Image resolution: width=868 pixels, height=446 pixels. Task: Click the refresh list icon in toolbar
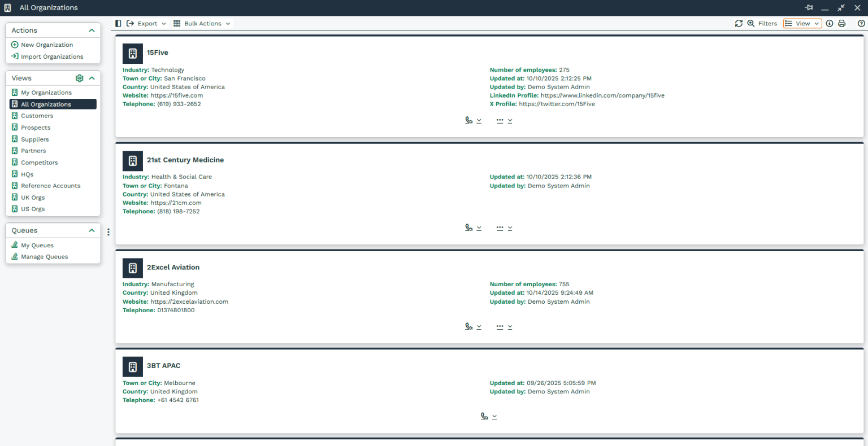[739, 23]
